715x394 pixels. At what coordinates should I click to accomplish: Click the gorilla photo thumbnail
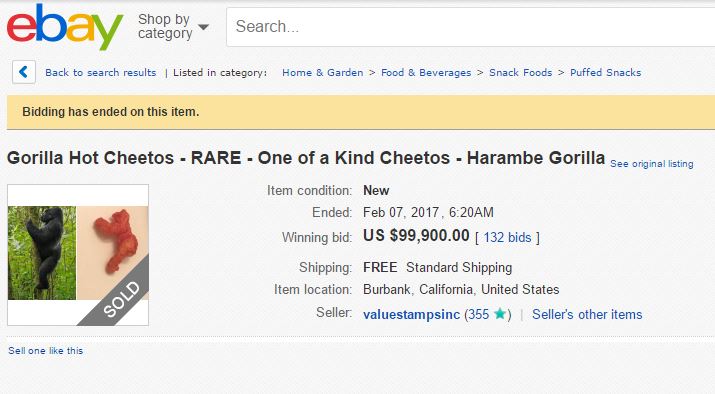coord(42,253)
